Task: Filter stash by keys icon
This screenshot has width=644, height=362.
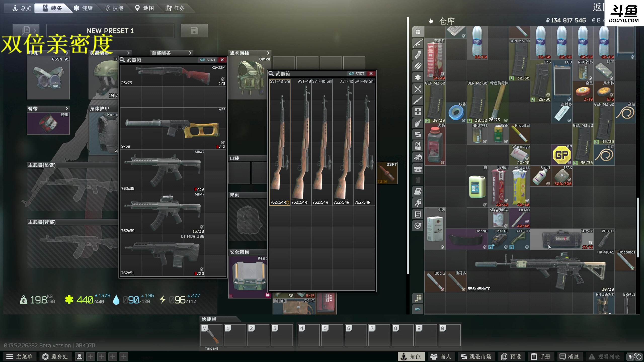Action: (x=418, y=203)
